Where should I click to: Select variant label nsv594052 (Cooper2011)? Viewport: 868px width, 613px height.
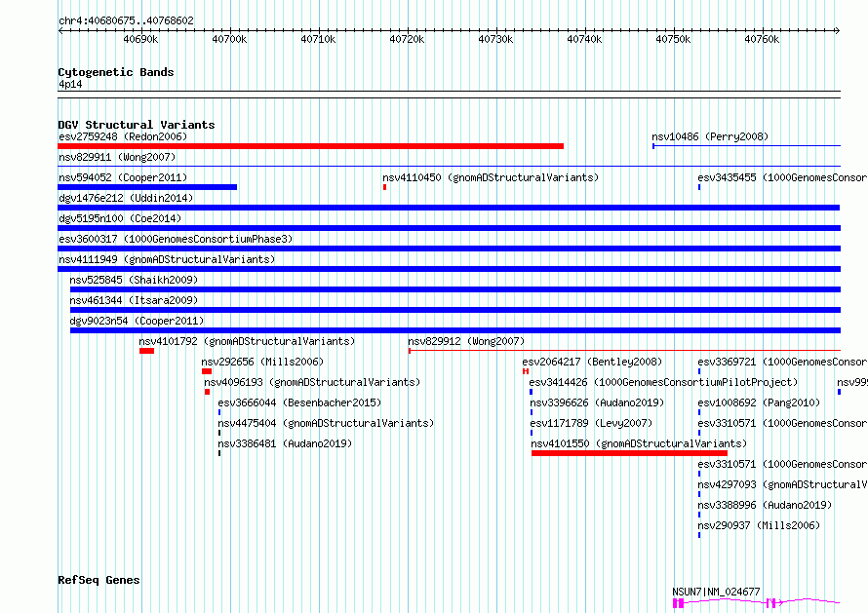tap(123, 177)
